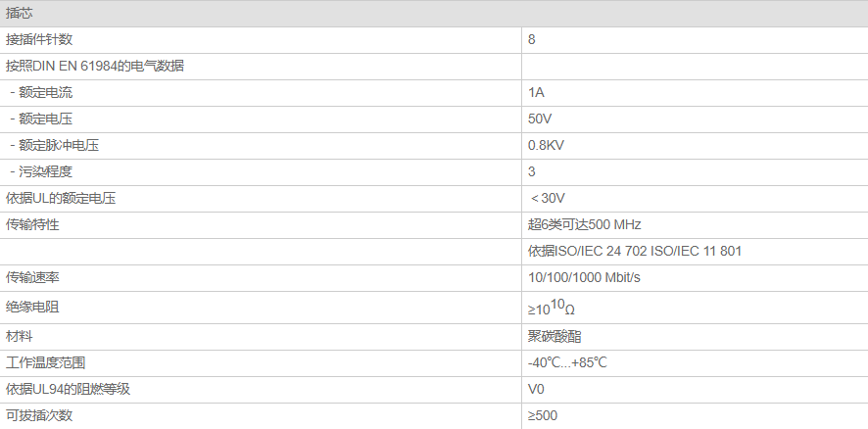The image size is (868, 429).
Task: Click the 聚碳酸酯 material value
Action: (x=554, y=336)
